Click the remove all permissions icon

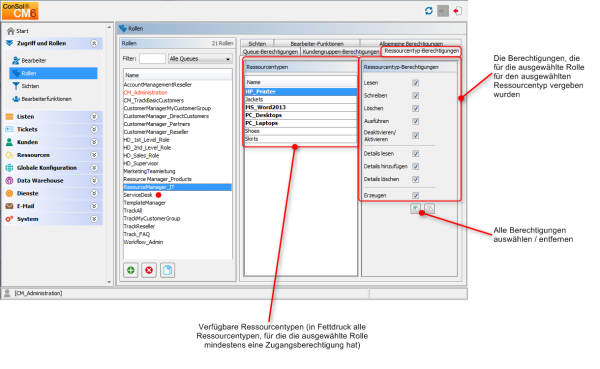coord(429,209)
